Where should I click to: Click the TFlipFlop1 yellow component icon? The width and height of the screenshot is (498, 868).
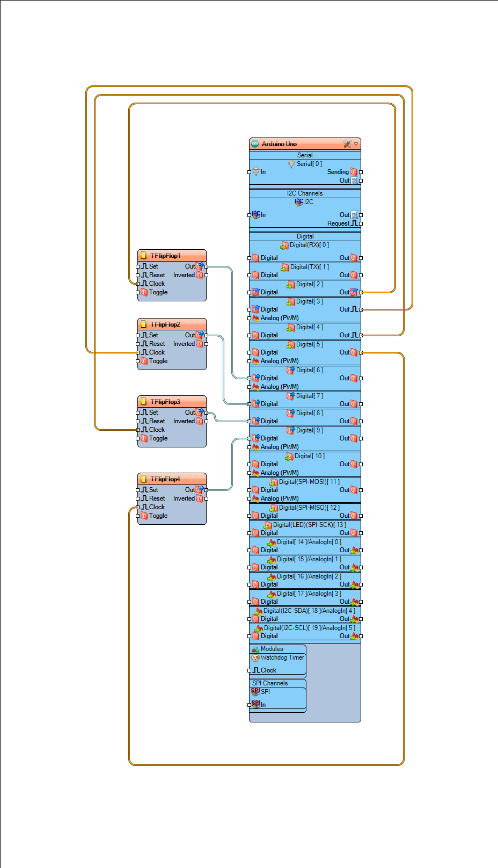point(143,256)
